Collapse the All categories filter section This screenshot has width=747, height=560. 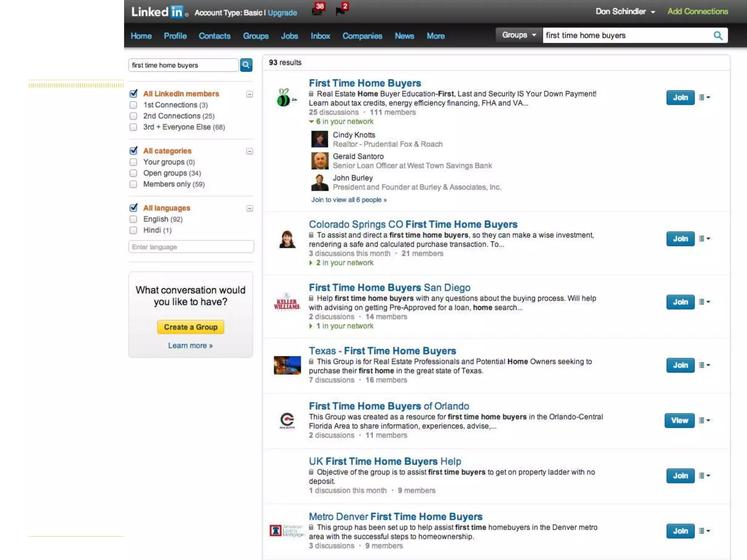coord(249,151)
